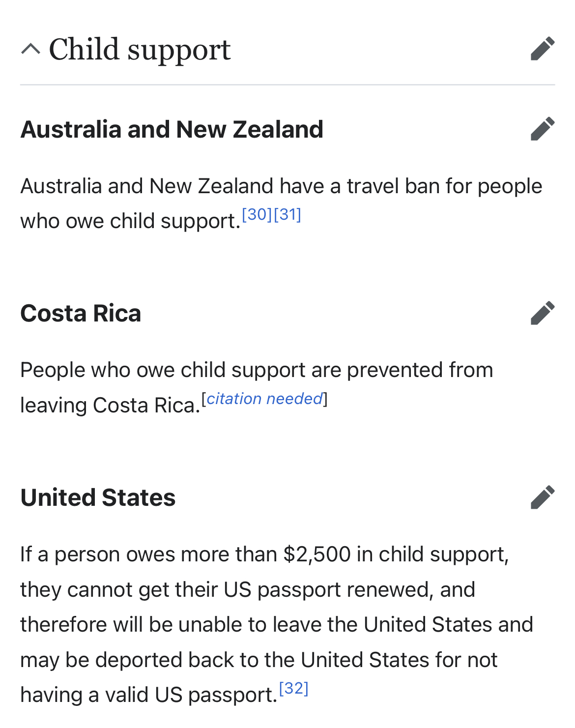Edit the Child support section pencil icon
The width and height of the screenshot is (575, 728).
[x=543, y=49]
